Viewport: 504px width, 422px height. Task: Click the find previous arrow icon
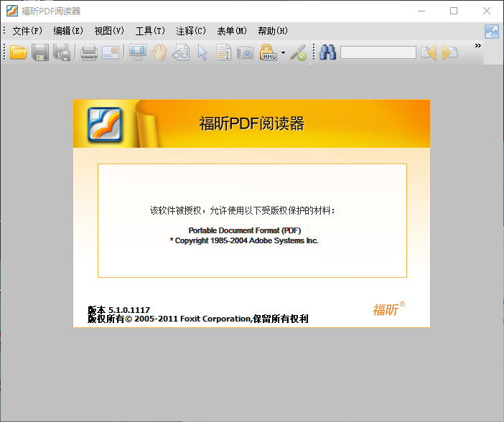[x=428, y=52]
